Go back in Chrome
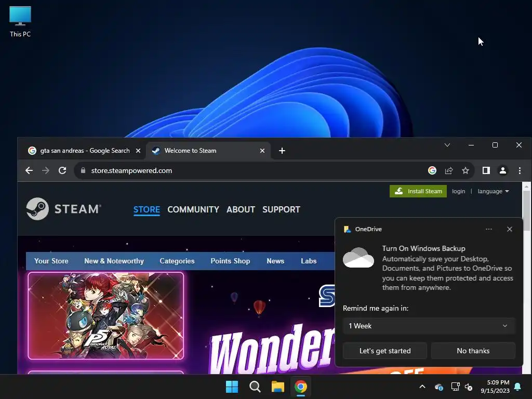532x399 pixels. click(29, 170)
